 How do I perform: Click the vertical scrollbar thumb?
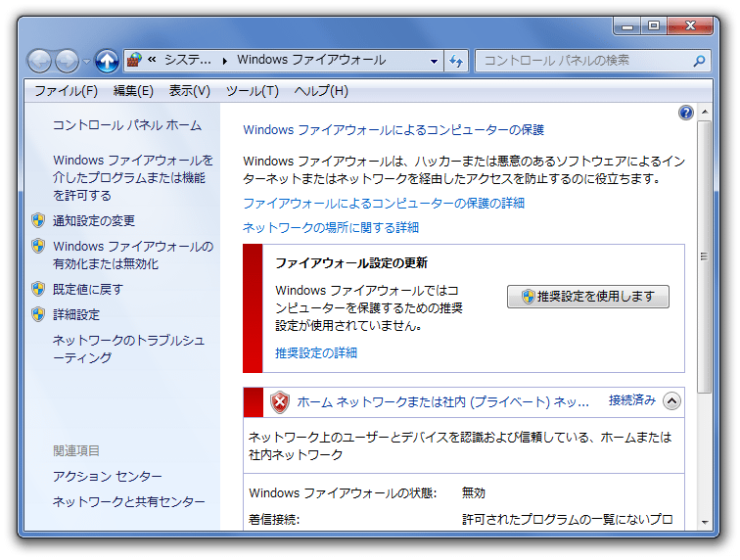coord(705,257)
